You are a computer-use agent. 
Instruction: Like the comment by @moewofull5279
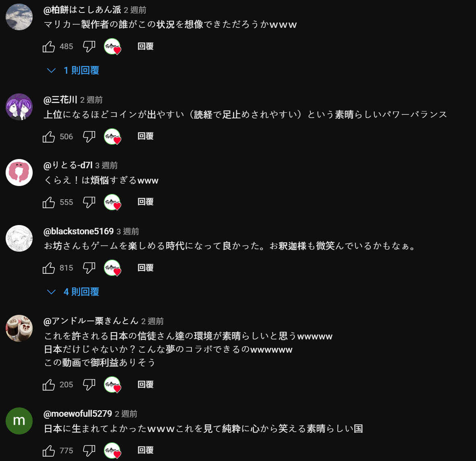coord(49,451)
